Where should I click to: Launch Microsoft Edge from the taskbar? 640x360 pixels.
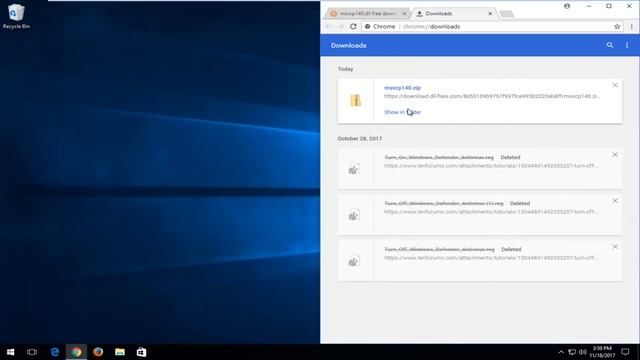[x=55, y=352]
